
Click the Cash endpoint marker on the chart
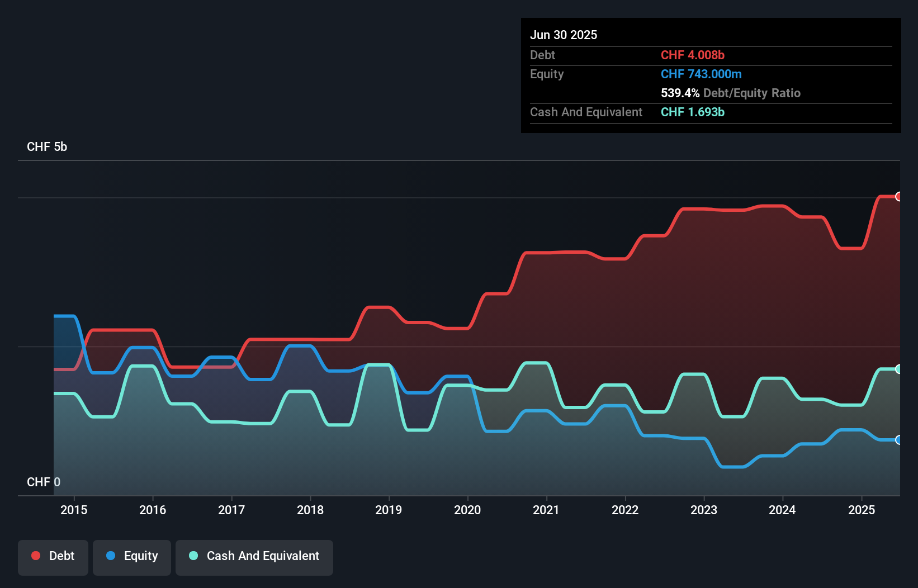[898, 369]
